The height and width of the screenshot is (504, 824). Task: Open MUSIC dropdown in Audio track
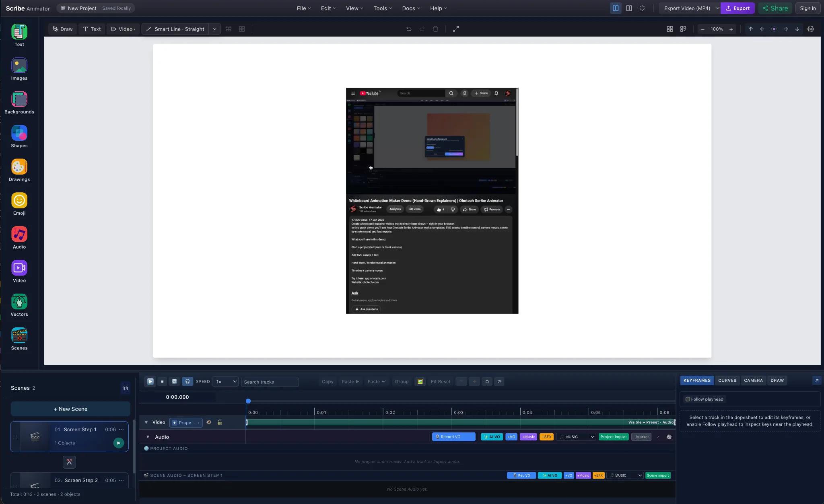577,437
